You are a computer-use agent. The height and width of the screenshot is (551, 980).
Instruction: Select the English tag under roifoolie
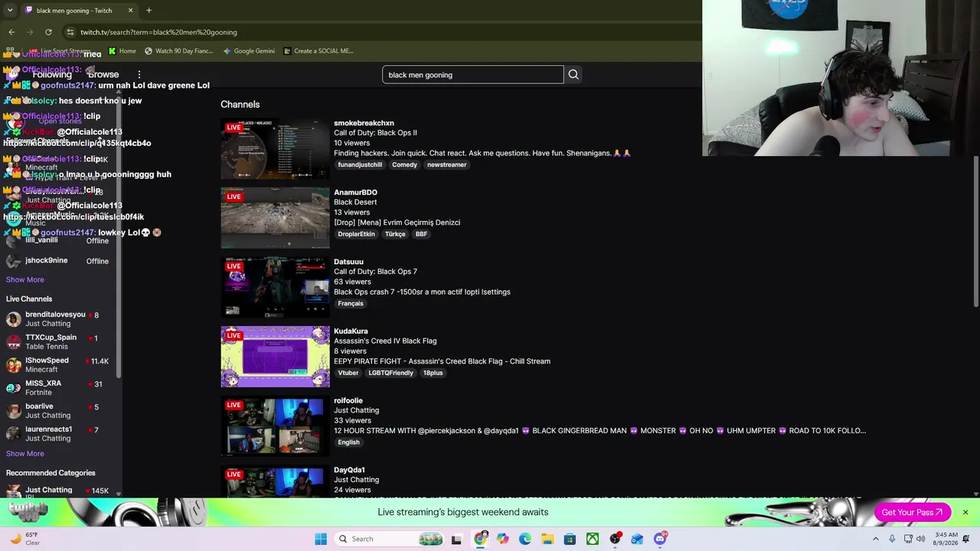(348, 442)
